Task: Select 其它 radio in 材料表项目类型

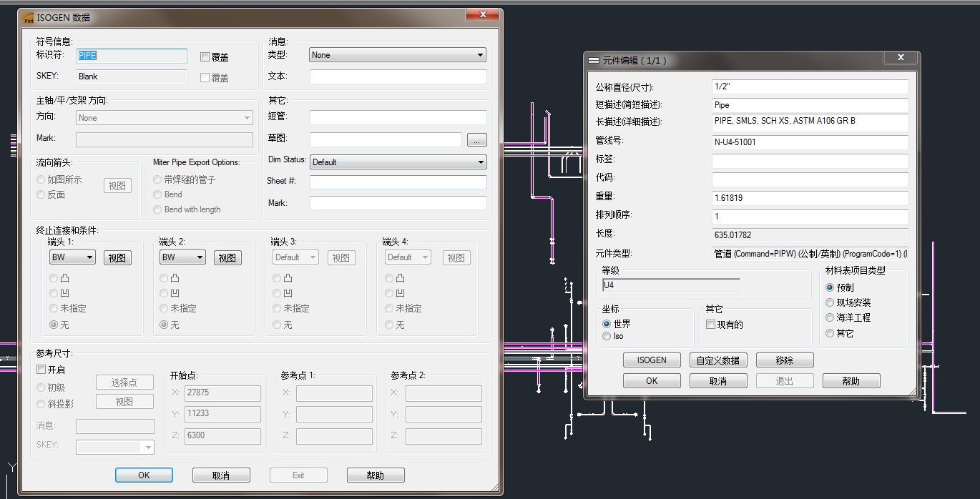Action: point(830,333)
